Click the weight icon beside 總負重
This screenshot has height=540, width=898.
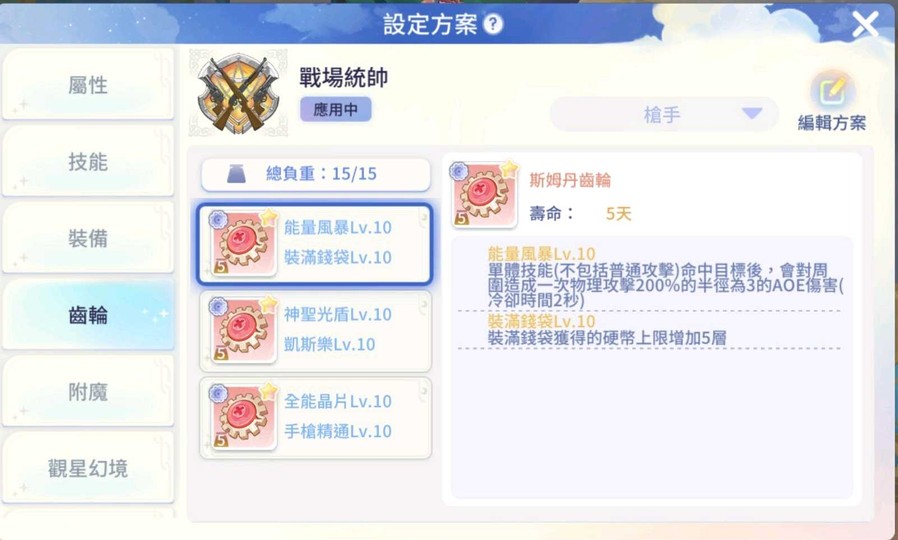[x=236, y=174]
